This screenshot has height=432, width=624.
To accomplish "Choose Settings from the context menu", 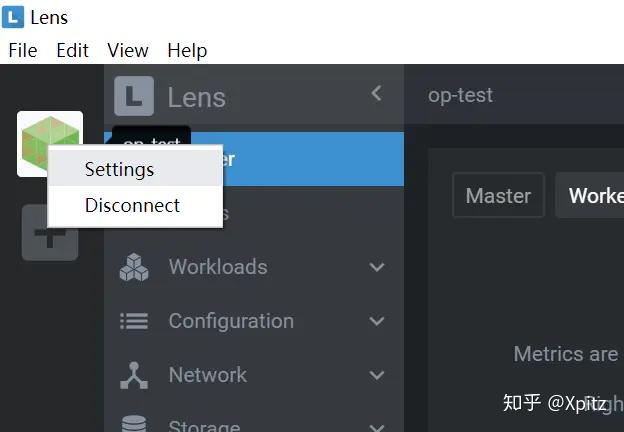I will (x=135, y=168).
